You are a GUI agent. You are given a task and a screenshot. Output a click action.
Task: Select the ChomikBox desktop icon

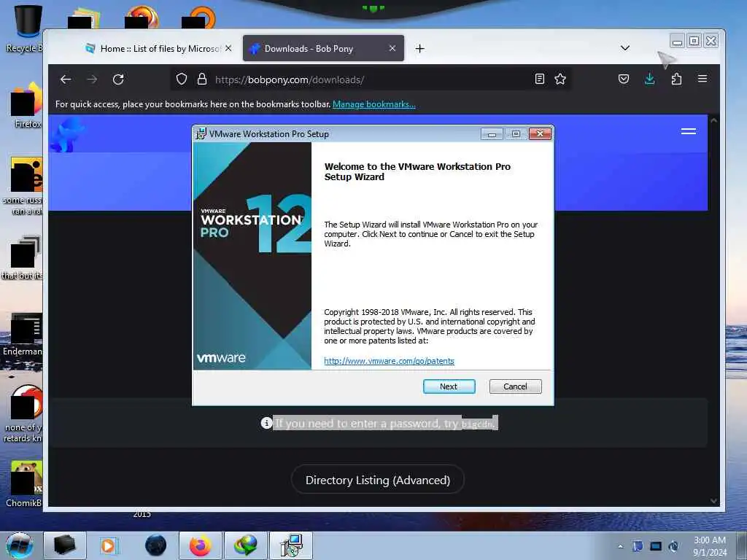(24, 484)
